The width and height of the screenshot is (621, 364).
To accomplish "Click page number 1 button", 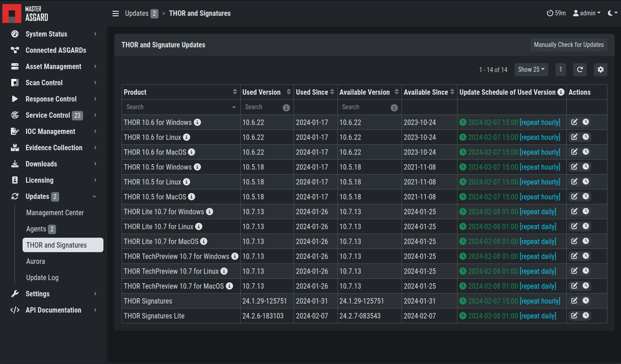I will pyautogui.click(x=560, y=69).
